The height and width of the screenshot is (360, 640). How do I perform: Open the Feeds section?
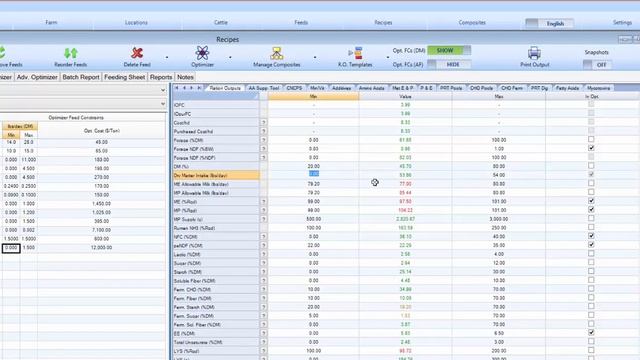pos(301,22)
